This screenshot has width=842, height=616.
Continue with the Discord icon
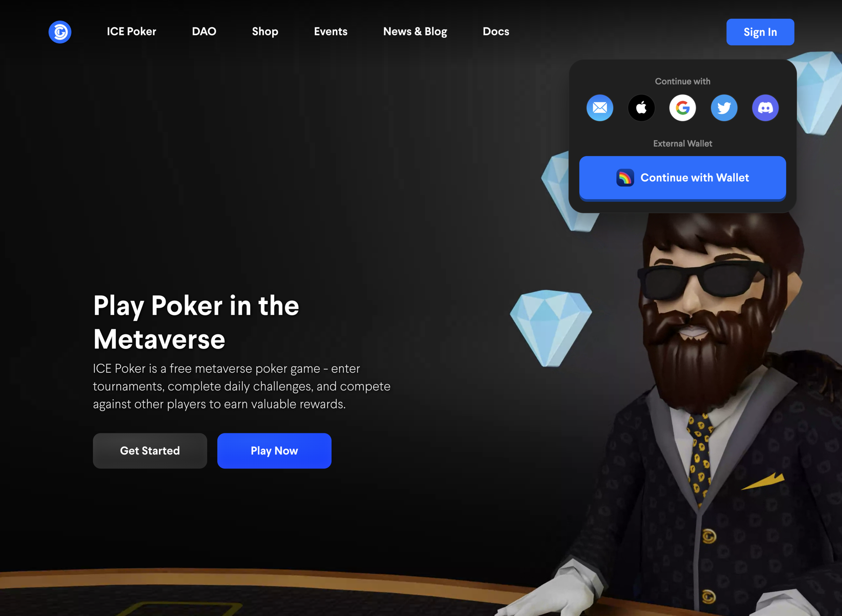coord(765,108)
